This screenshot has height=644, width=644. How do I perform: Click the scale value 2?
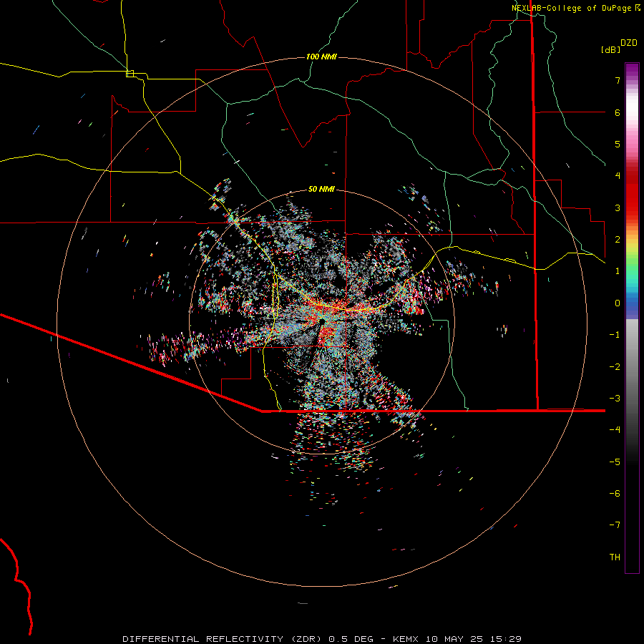tap(618, 240)
